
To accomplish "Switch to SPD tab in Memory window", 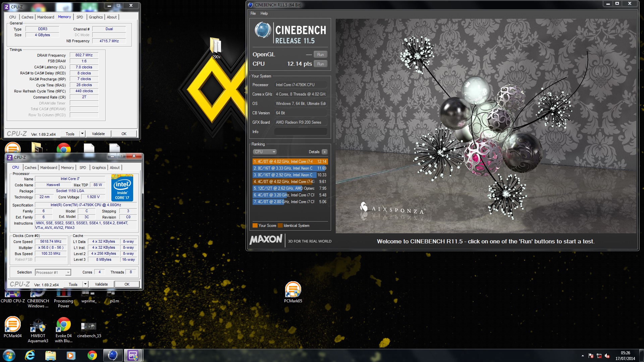I will pos(79,17).
